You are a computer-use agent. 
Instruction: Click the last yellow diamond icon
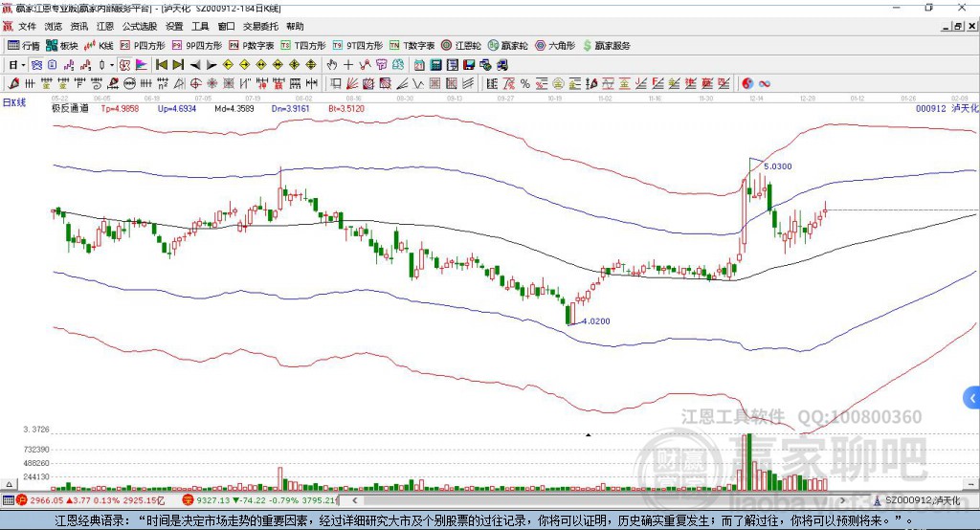(x=311, y=64)
